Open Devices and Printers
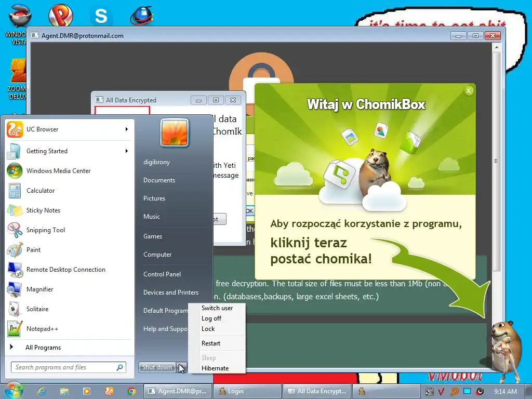The height and width of the screenshot is (399, 532). [170, 292]
